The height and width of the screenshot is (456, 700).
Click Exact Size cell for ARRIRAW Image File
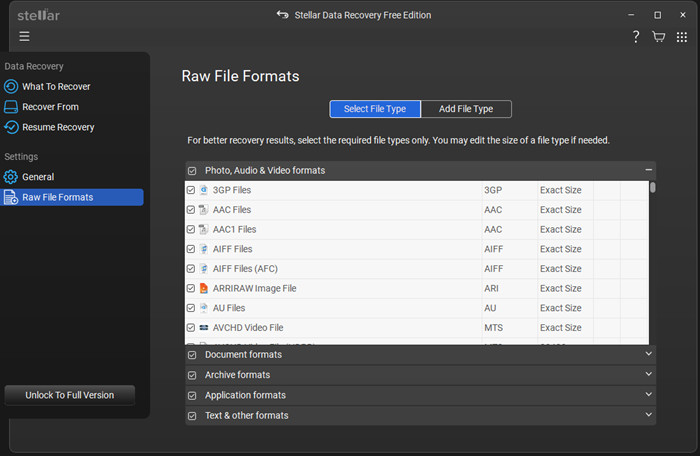pyautogui.click(x=565, y=288)
